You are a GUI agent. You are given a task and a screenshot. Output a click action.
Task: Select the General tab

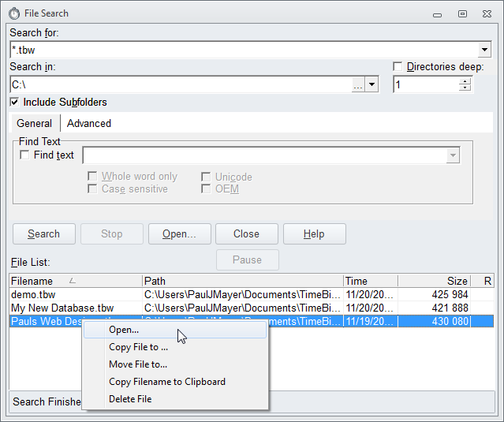[x=35, y=123]
